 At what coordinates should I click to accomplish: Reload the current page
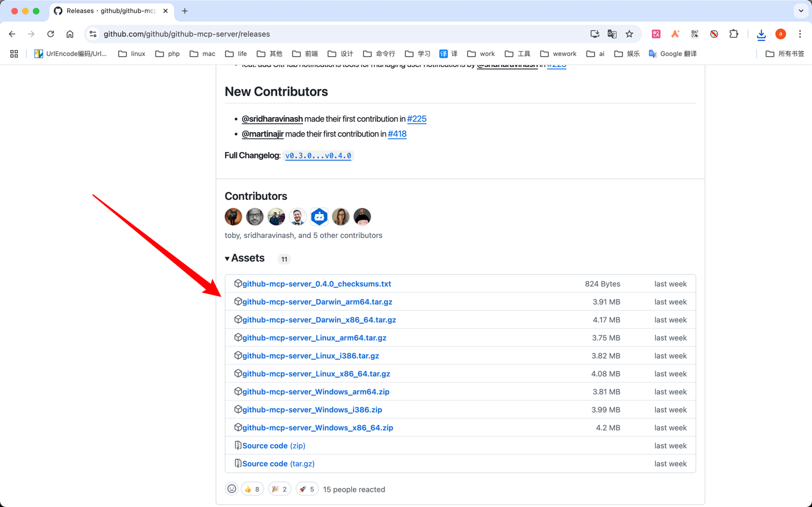pos(50,34)
